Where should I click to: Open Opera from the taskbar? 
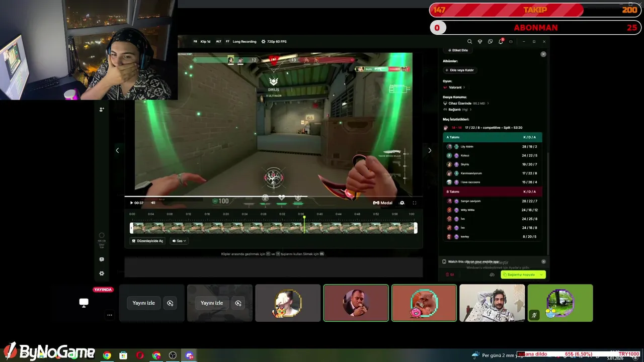pos(140,355)
